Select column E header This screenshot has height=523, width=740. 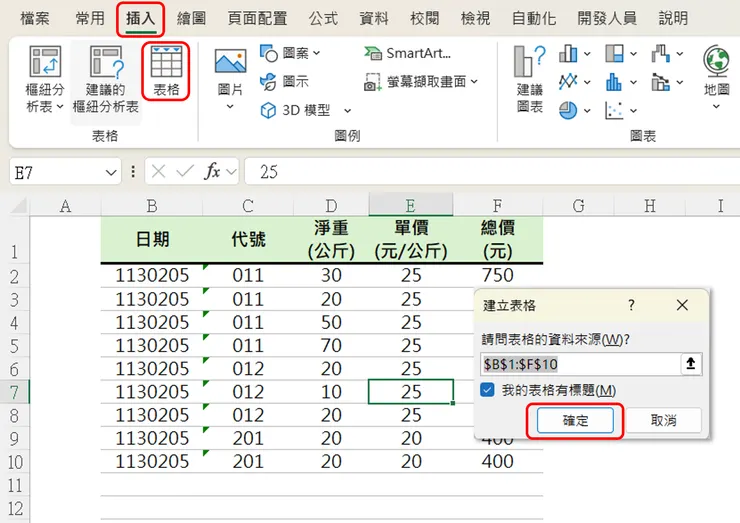click(411, 205)
